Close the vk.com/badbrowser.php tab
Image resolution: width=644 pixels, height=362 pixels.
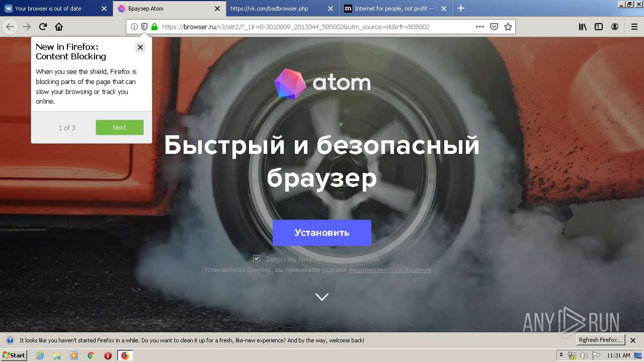(331, 9)
